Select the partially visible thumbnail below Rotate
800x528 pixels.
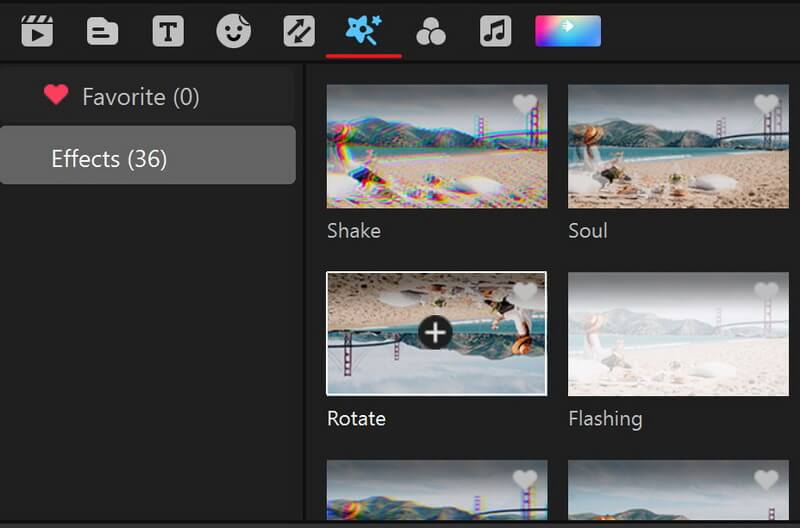[x=437, y=490]
